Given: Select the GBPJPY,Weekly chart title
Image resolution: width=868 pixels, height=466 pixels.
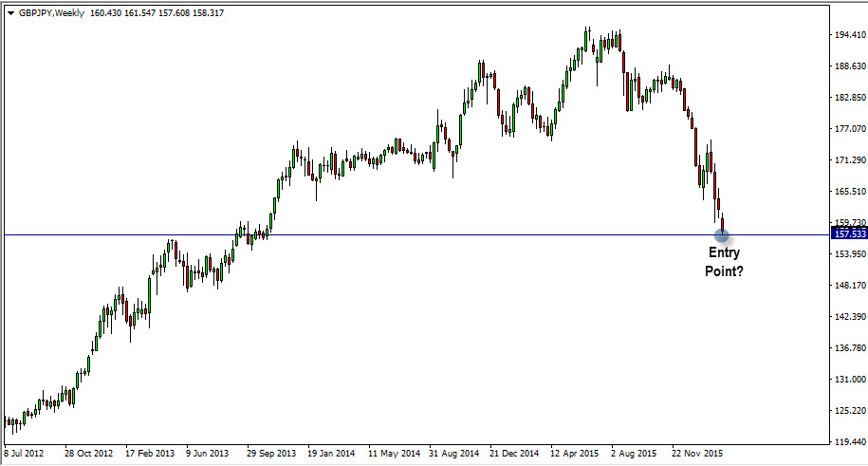Looking at the screenshot, I should [51, 13].
